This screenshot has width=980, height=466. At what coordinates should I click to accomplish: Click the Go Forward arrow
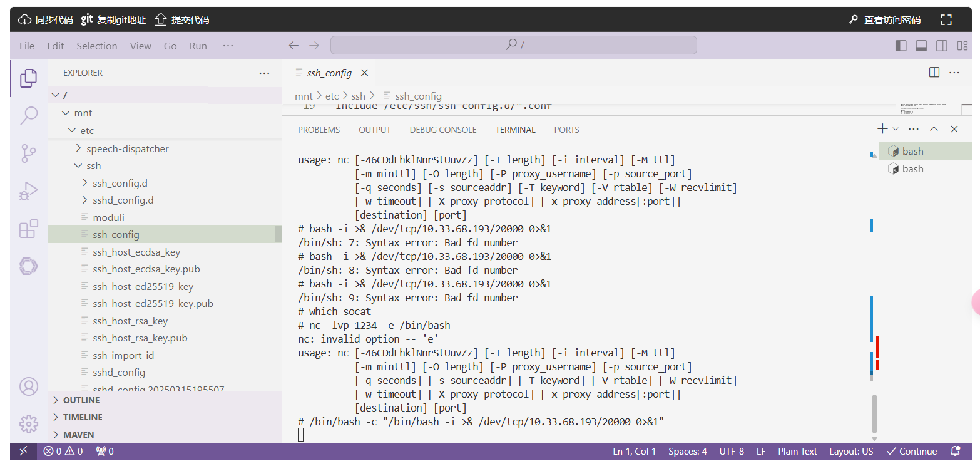point(314,45)
